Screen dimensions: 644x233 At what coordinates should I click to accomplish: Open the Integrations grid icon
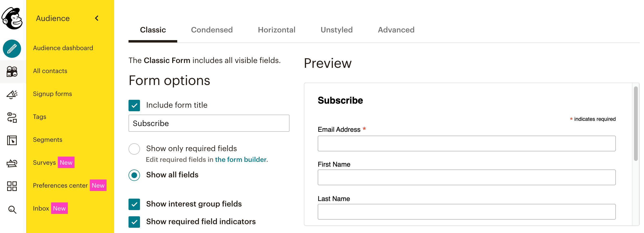(x=12, y=186)
